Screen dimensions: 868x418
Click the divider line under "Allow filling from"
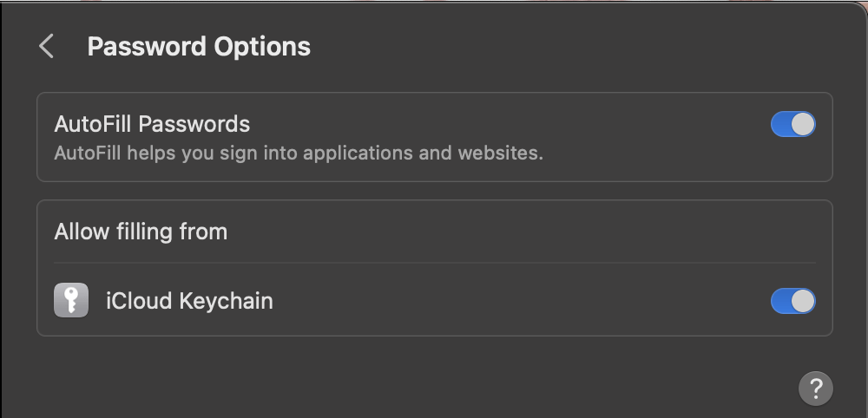tap(434, 263)
